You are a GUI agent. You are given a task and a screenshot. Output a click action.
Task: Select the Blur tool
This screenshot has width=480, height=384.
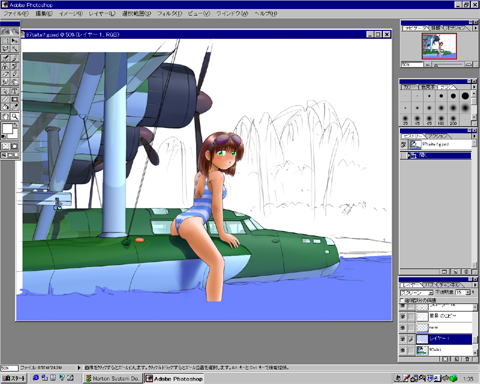[x=6, y=82]
